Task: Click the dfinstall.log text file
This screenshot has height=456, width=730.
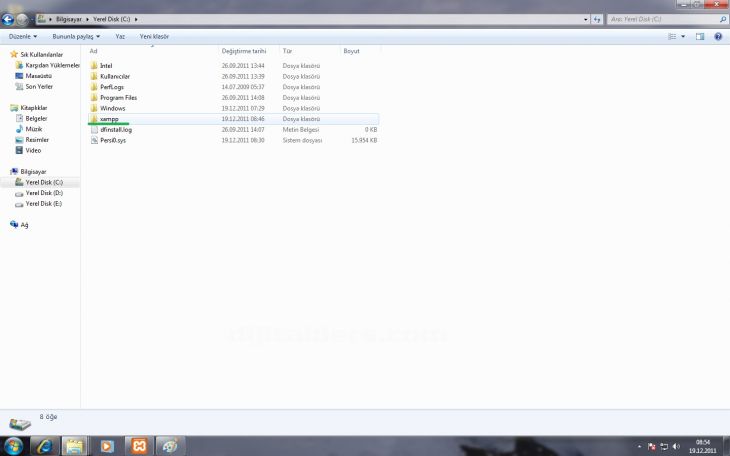Action: click(116, 130)
